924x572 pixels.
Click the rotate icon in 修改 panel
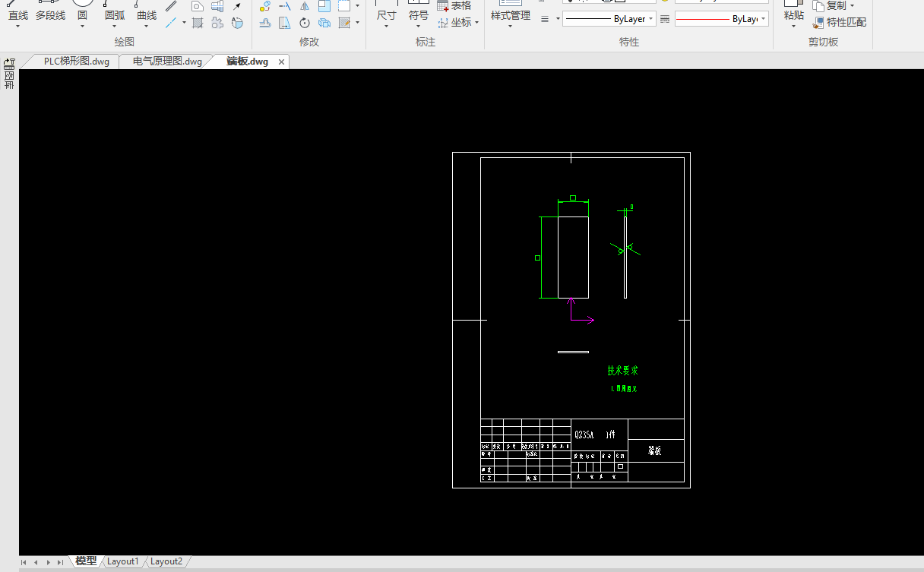(x=305, y=23)
